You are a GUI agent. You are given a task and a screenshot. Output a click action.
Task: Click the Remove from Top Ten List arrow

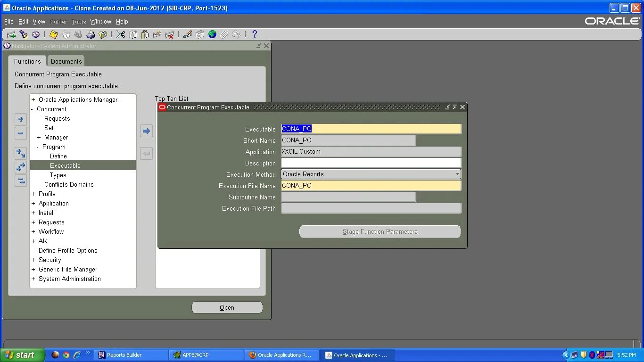tap(146, 153)
